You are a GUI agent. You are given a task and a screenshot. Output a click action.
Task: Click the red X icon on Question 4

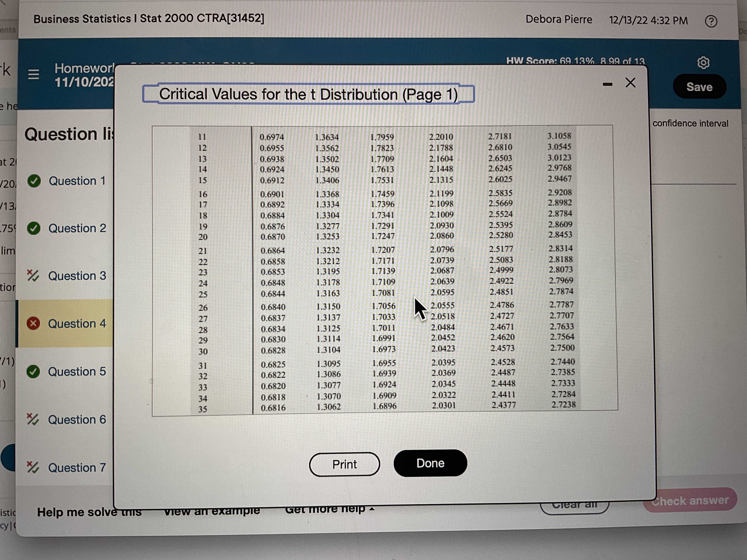[33, 324]
